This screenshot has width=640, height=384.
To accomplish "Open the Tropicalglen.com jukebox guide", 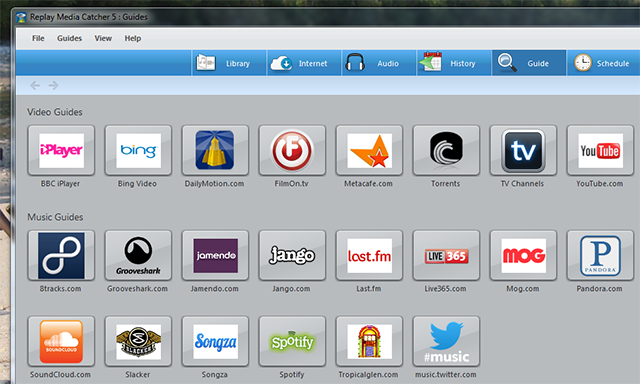I will click(369, 342).
